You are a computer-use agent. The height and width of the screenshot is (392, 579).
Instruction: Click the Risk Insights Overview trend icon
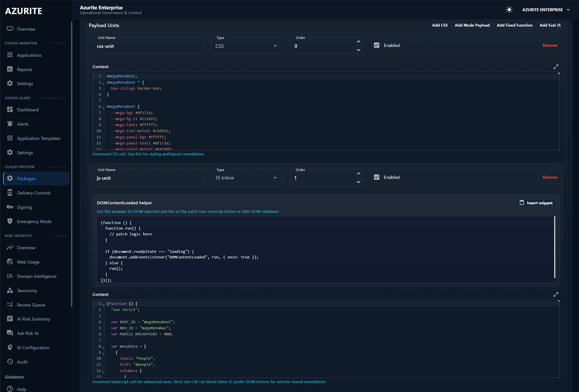tap(10, 247)
